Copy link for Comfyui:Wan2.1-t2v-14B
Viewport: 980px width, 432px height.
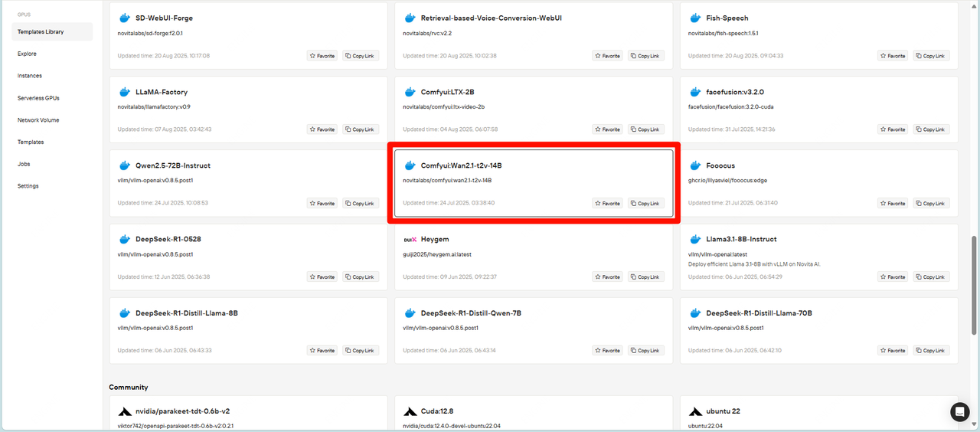646,204
